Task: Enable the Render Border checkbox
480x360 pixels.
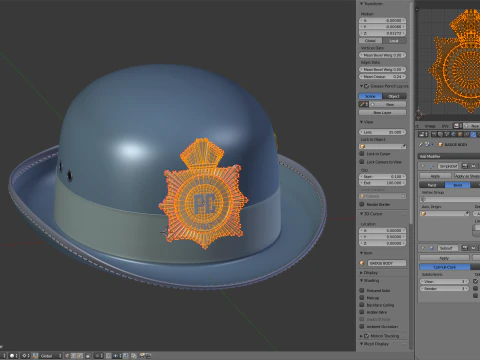Action: 362,204
